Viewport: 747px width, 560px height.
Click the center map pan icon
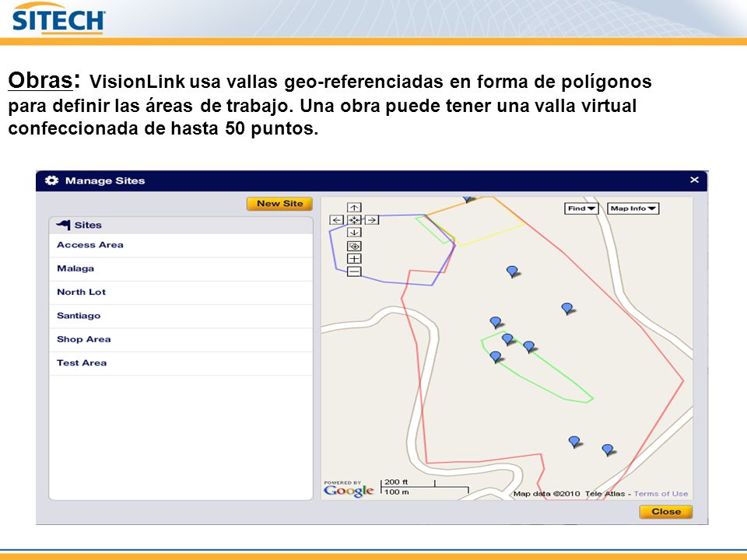pyautogui.click(x=354, y=220)
